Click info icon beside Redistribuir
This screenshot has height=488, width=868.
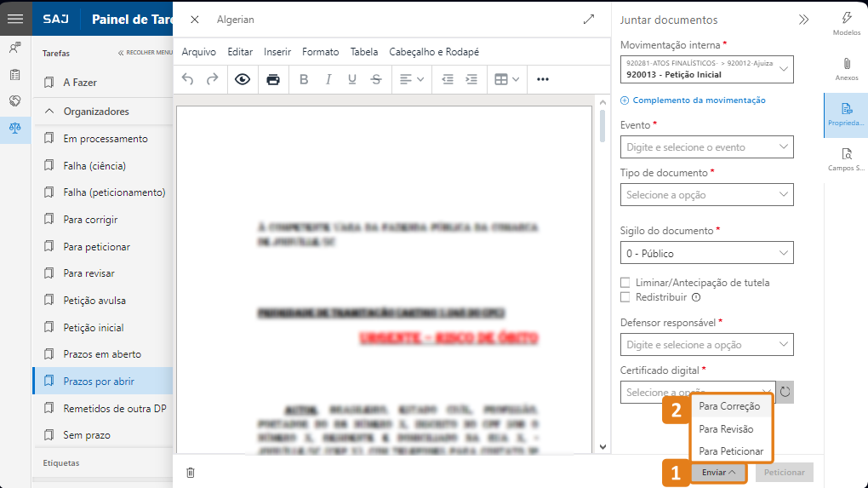696,297
